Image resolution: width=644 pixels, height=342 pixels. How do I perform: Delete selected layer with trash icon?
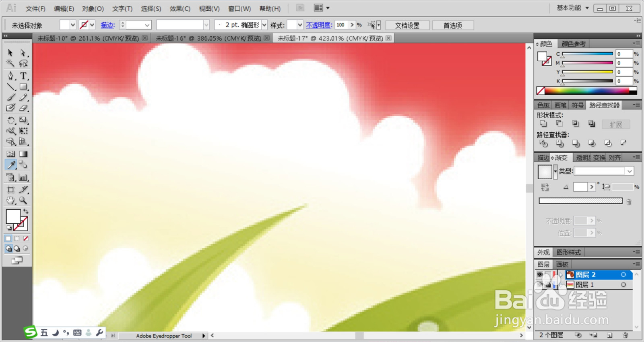625,335
